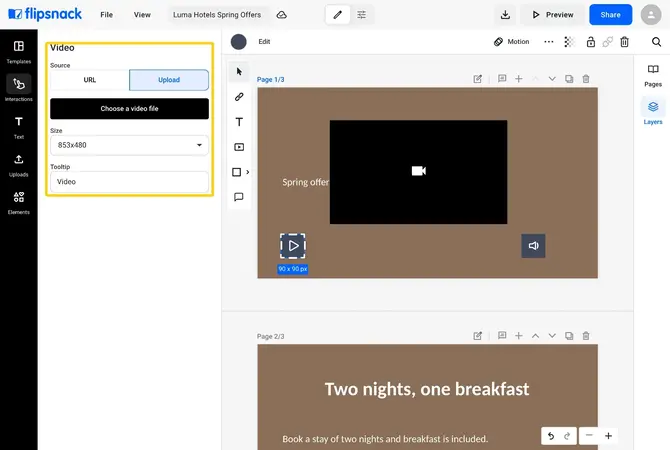Open the Text sidebar panel
The width and height of the screenshot is (670, 450).
(18, 127)
